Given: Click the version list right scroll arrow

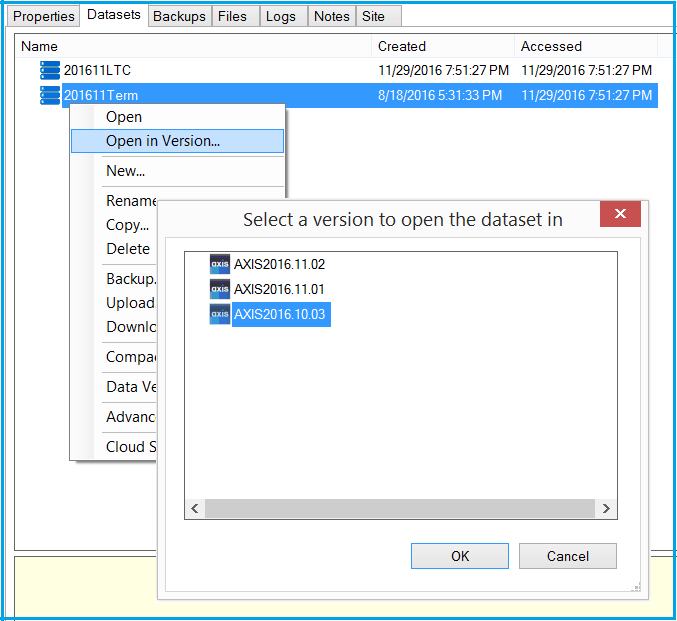Looking at the screenshot, I should tap(606, 508).
